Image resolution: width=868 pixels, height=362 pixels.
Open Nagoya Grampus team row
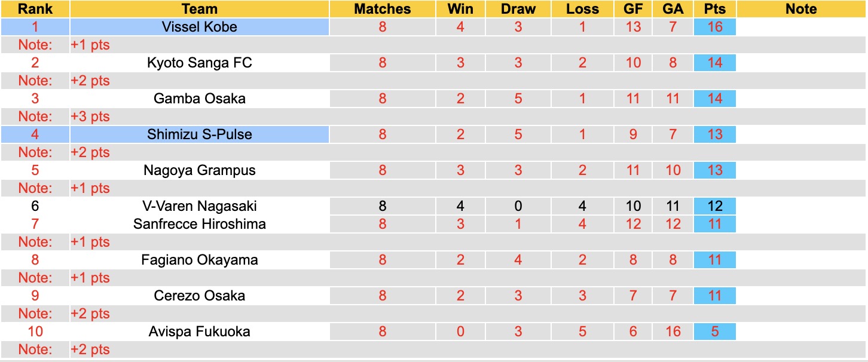199,170
